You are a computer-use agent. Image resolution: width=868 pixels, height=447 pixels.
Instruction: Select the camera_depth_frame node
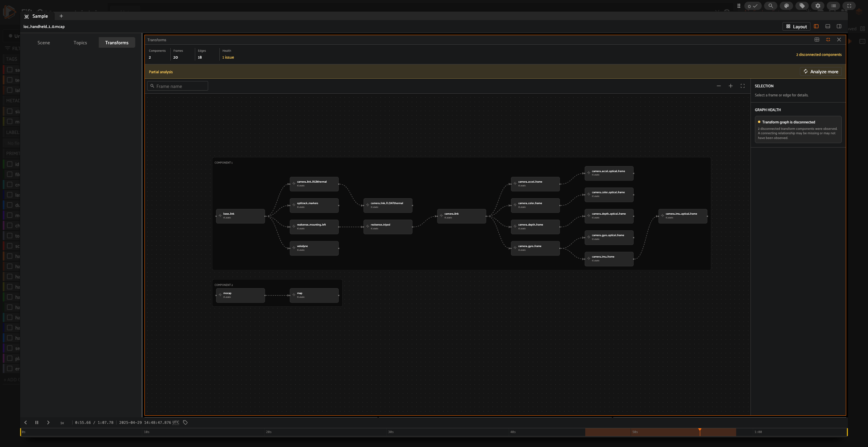[x=535, y=227]
